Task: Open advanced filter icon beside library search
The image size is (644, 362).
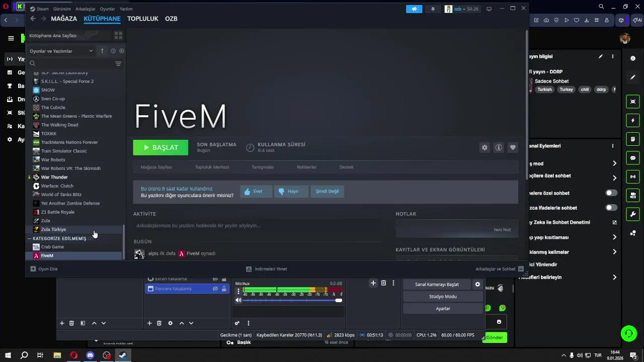Action: (118, 64)
